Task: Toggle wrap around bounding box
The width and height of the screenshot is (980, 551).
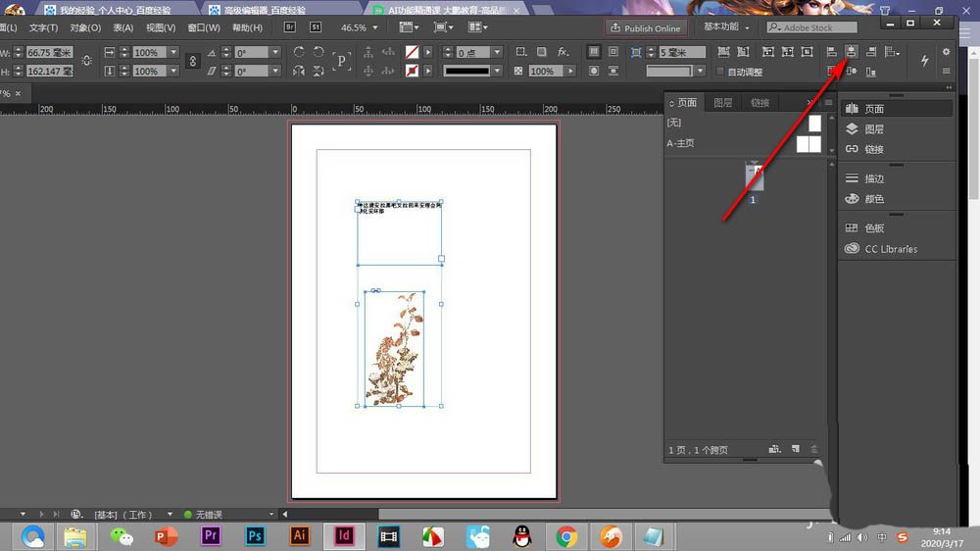Action: (613, 52)
